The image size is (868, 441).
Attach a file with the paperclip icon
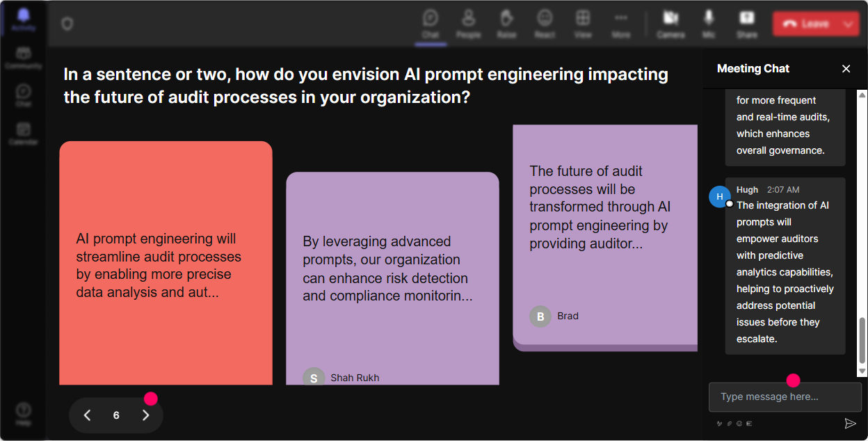(x=730, y=423)
